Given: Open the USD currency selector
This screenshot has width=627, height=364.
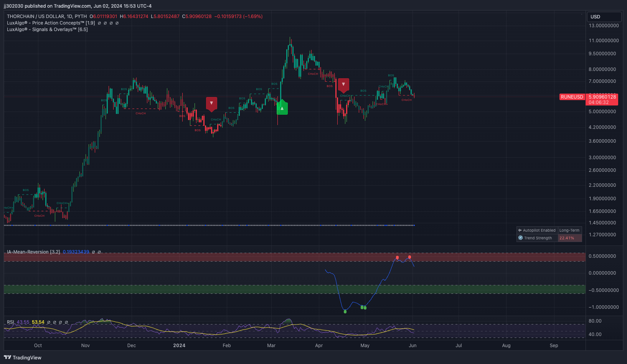Looking at the screenshot, I should coord(604,17).
